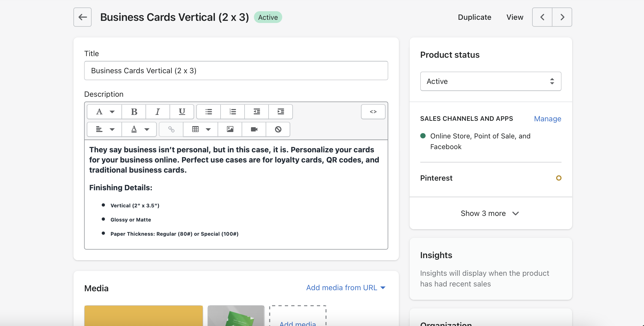Click Manage sales channels link

(x=547, y=119)
